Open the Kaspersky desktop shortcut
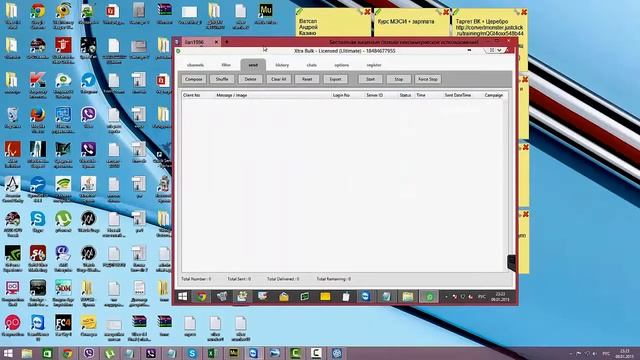The height and width of the screenshot is (360, 640). 38,84
